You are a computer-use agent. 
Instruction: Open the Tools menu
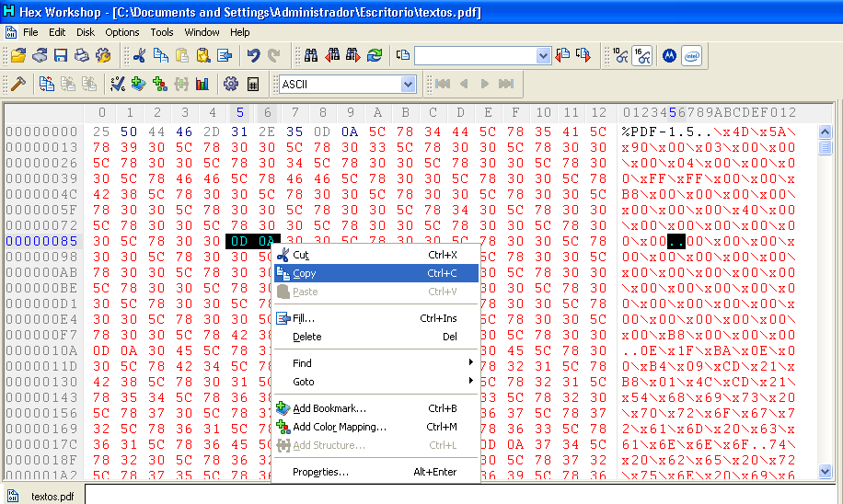(x=162, y=32)
